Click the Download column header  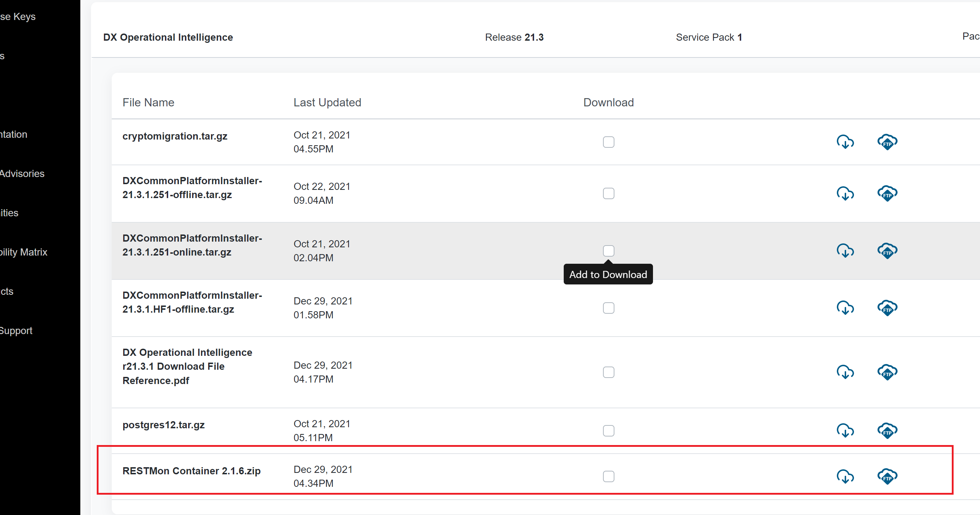tap(608, 102)
